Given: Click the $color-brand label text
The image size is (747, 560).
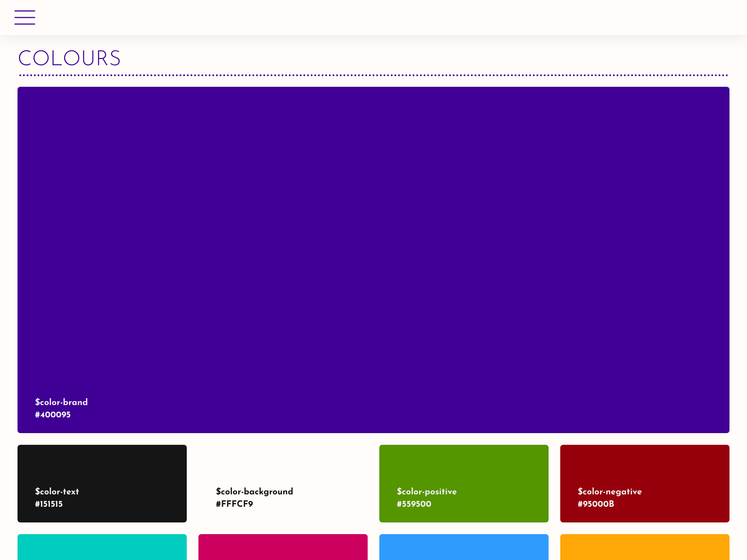Looking at the screenshot, I should 61,402.
